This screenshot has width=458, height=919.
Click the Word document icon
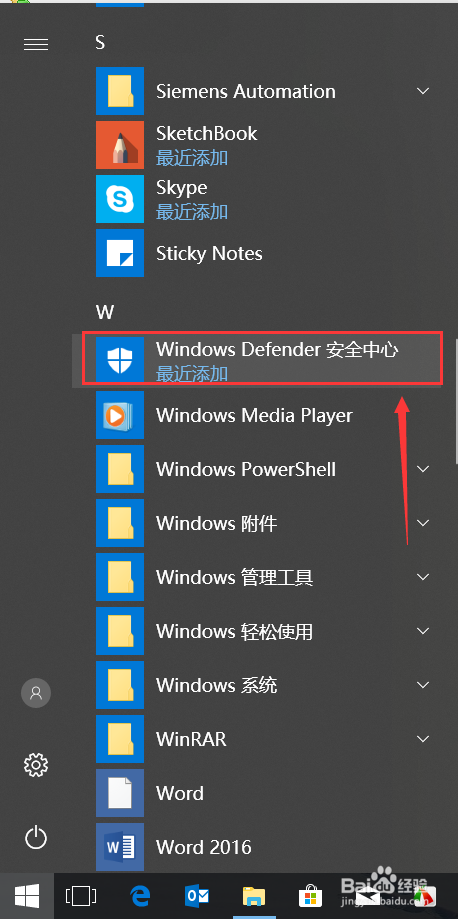coord(120,792)
